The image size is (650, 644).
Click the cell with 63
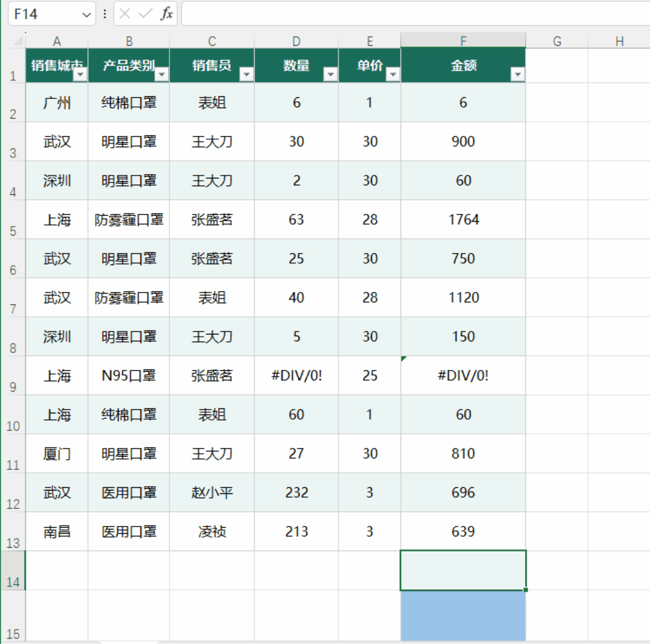296,219
